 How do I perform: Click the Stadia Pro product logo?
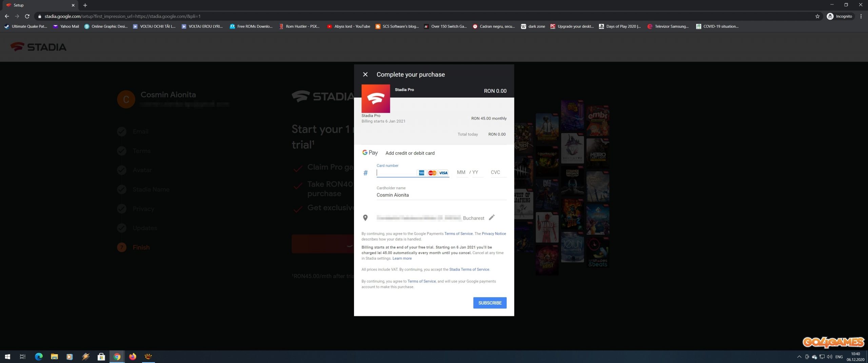[376, 99]
